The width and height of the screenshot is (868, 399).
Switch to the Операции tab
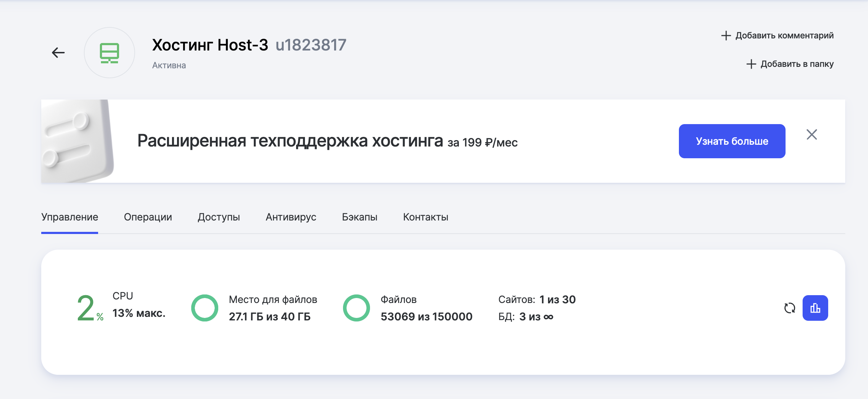[x=148, y=217]
